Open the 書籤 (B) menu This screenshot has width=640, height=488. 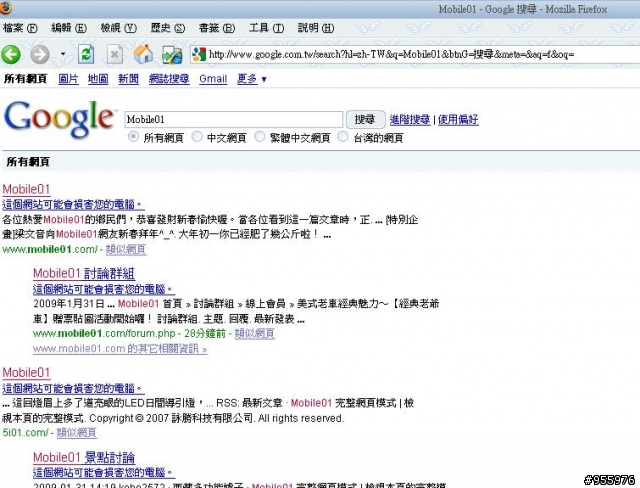tap(217, 28)
